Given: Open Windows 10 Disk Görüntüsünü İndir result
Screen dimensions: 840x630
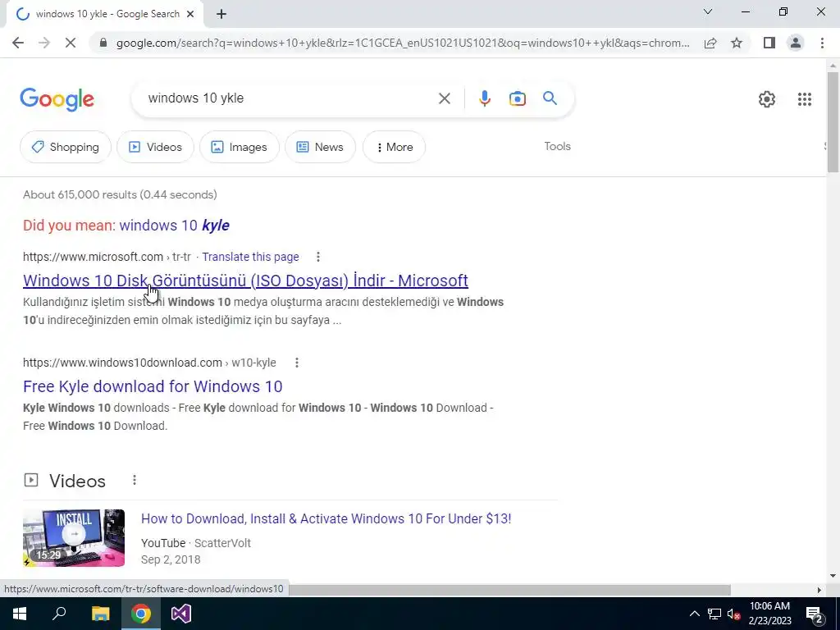Looking at the screenshot, I should 245,281.
